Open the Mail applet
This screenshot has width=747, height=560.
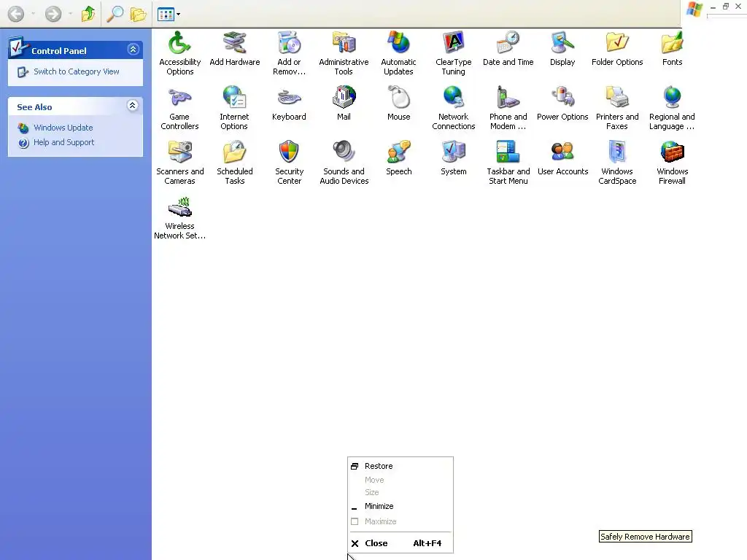[344, 104]
